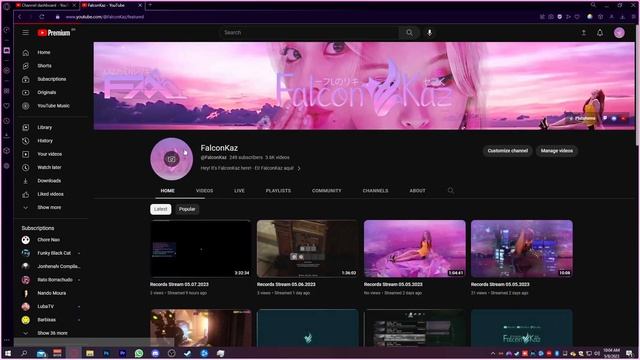The height and width of the screenshot is (360, 640).
Task: Open Nando Moura subscription
Action: point(52,293)
